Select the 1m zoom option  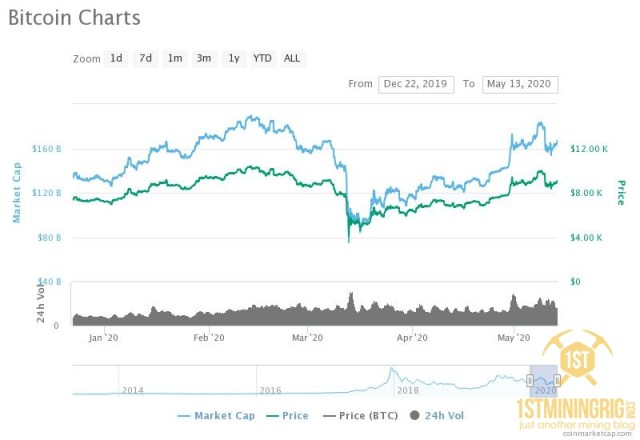coord(175,58)
